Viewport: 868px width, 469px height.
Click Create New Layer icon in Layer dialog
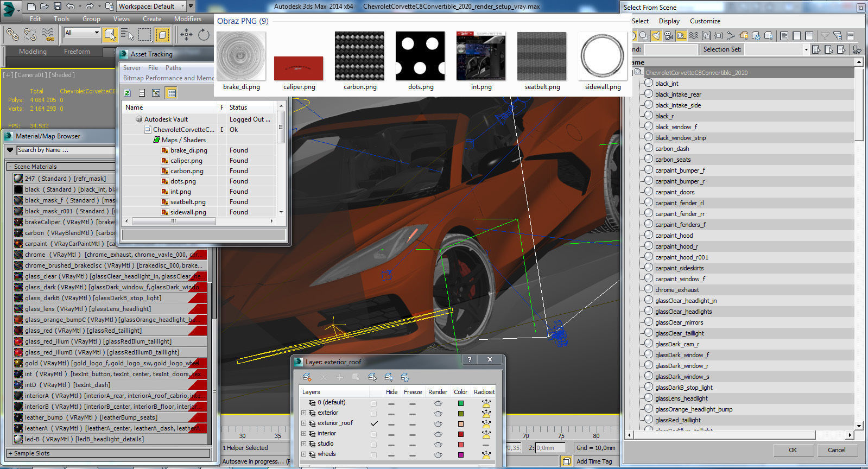pos(307,377)
